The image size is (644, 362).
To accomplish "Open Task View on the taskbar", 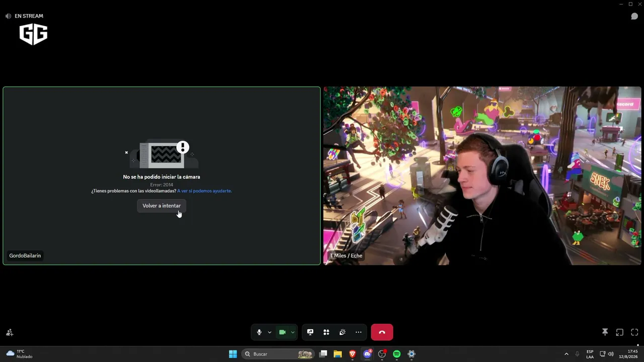I will tap(324, 354).
